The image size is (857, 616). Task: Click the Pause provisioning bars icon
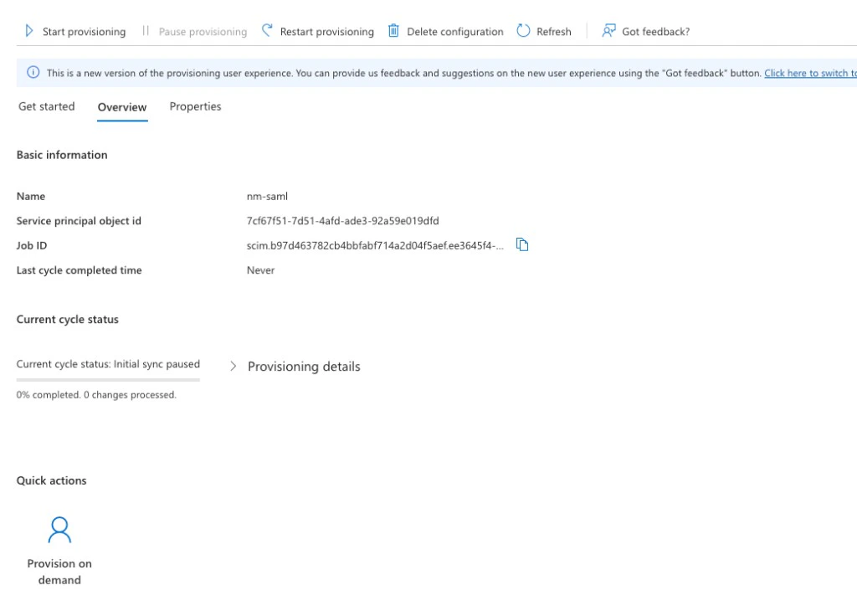click(x=146, y=31)
